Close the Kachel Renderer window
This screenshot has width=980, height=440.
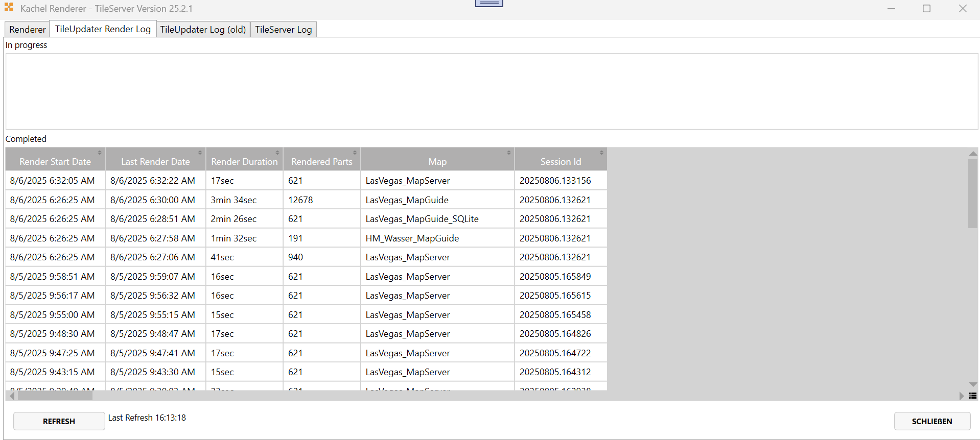963,9
